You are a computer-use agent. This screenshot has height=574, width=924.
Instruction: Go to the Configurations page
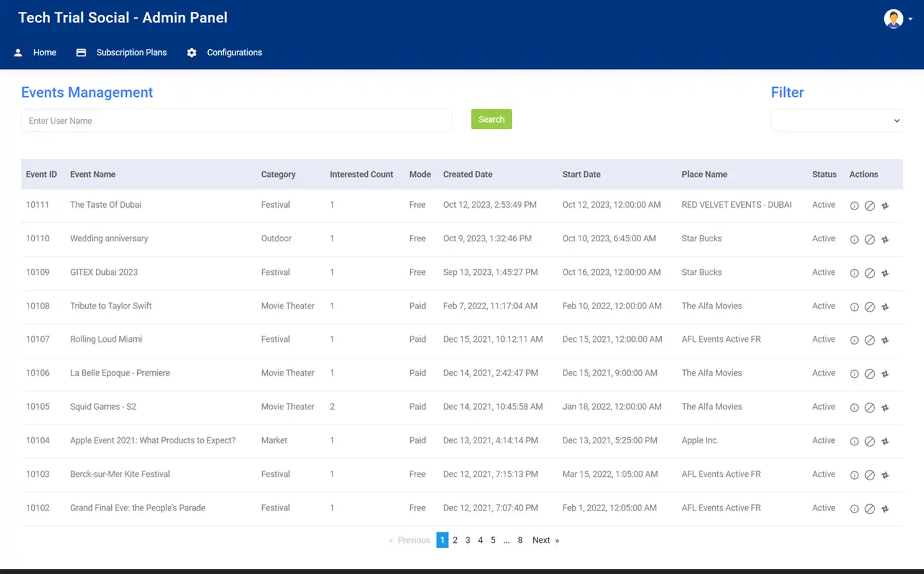click(234, 52)
